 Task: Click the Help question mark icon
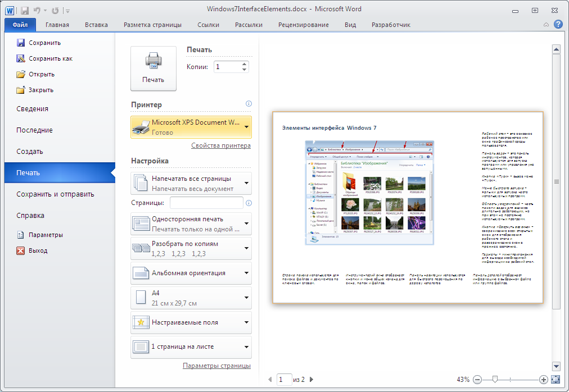(x=558, y=24)
